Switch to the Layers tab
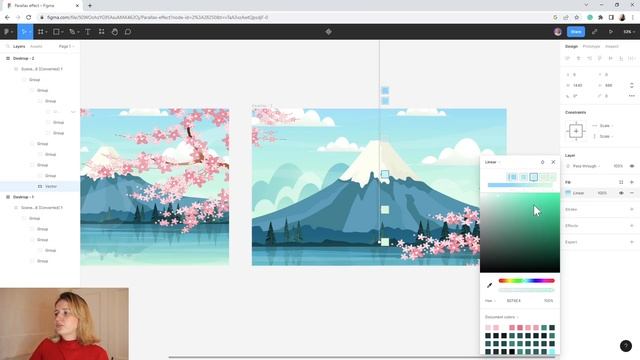The image size is (640, 360). pyautogui.click(x=19, y=47)
